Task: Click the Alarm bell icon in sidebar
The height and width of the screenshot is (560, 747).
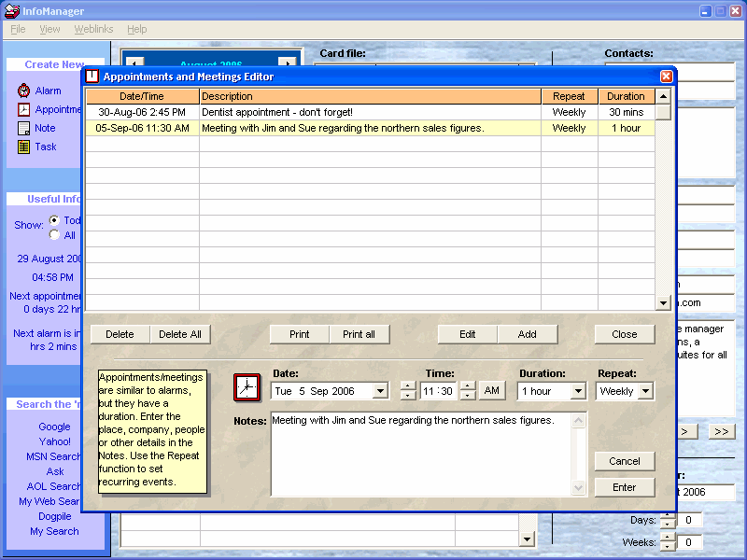Action: pos(23,91)
